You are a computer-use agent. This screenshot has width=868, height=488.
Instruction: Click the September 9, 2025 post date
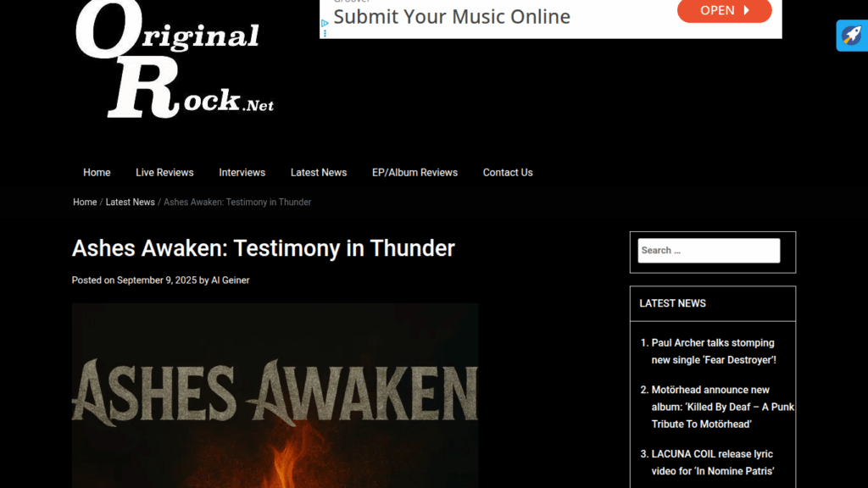point(157,280)
